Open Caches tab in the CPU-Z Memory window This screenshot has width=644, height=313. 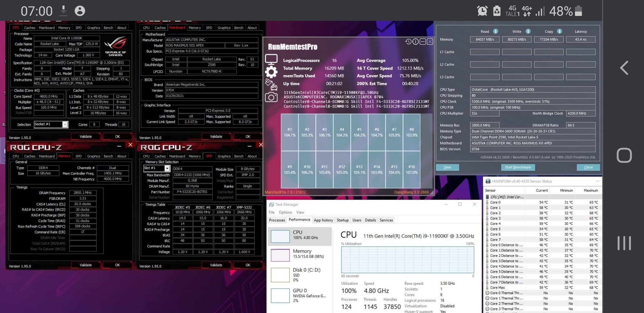click(x=29, y=156)
